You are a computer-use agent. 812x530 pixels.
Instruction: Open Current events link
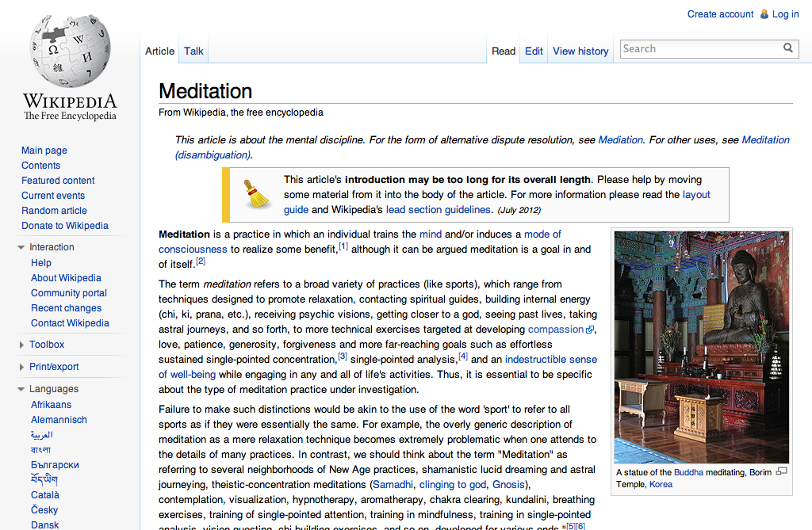click(53, 196)
